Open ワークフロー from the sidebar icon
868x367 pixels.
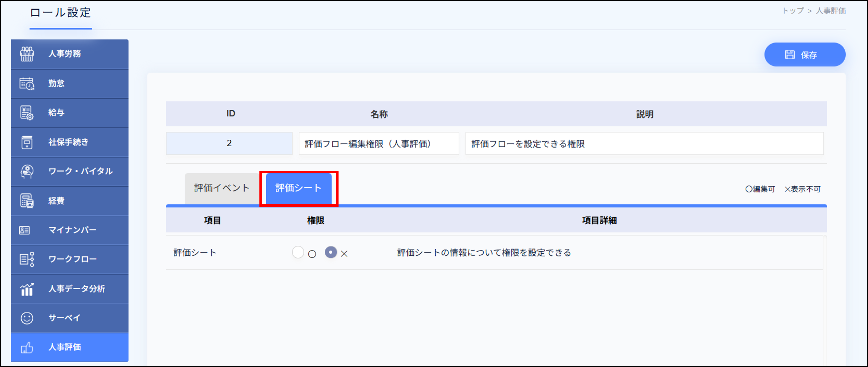coord(27,259)
